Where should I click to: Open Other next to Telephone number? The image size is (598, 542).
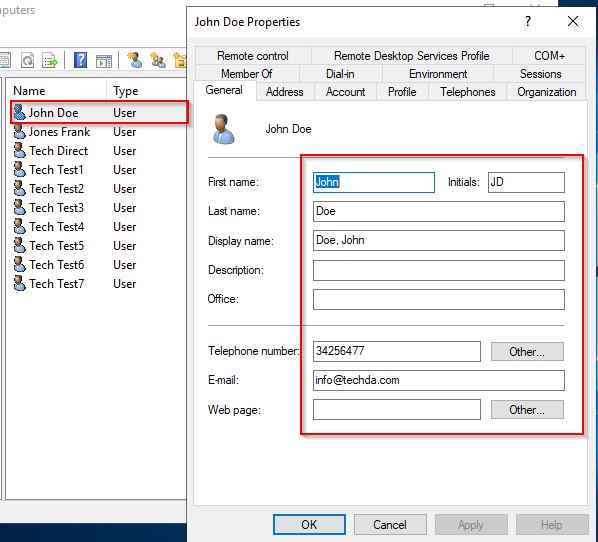click(x=527, y=351)
